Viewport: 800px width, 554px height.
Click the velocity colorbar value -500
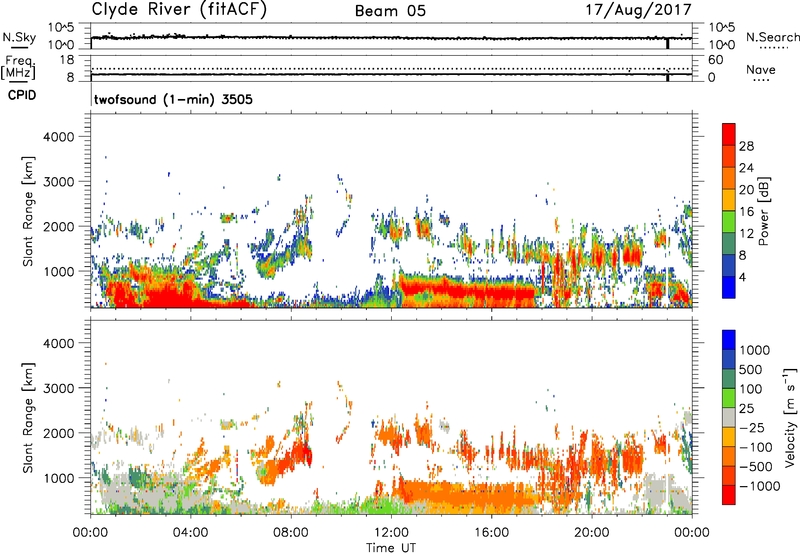coord(756,466)
